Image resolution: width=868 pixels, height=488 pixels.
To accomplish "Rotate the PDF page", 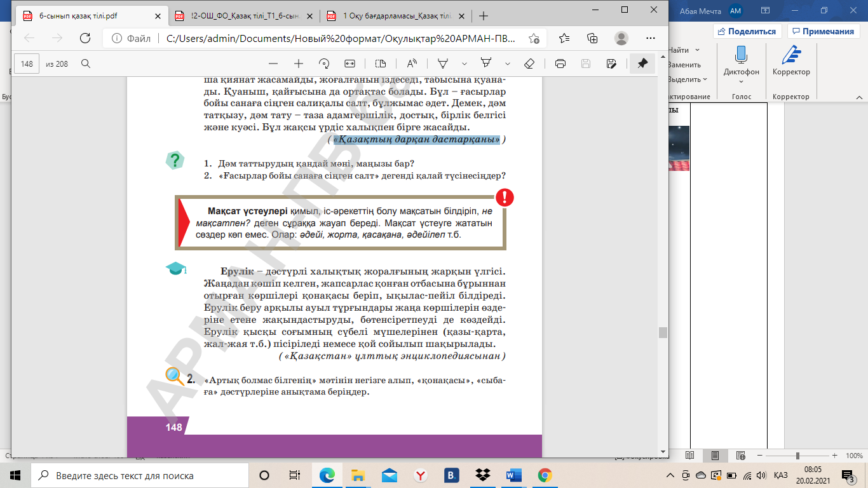I will 324,64.
